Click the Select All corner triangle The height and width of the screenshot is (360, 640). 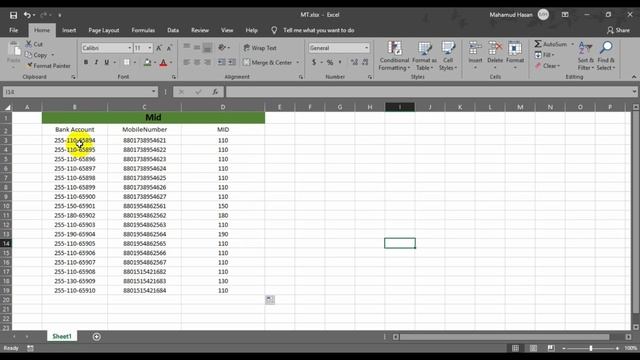tap(7, 107)
